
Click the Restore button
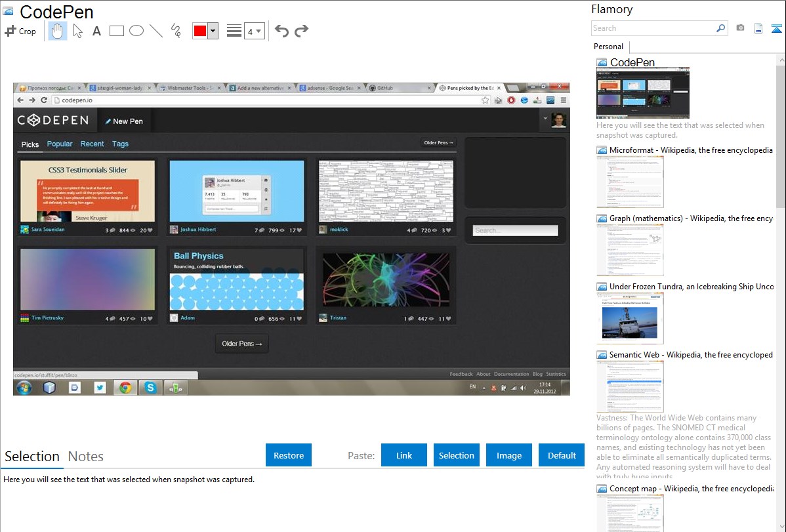289,455
